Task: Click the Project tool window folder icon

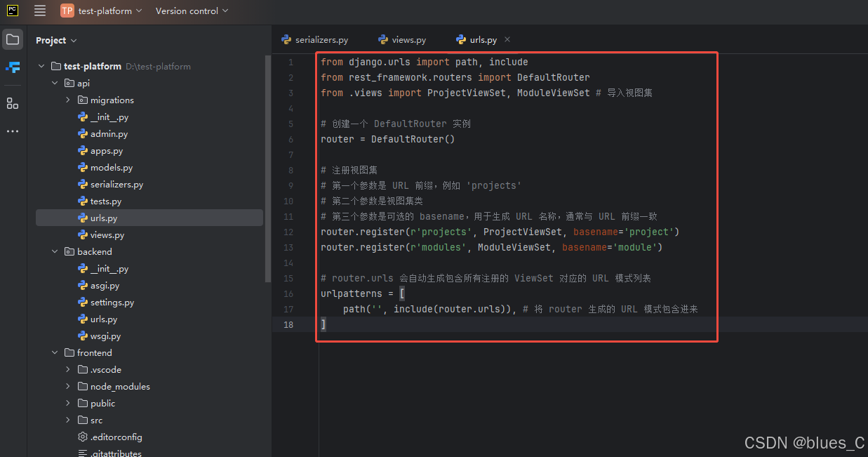Action: pyautogui.click(x=13, y=40)
